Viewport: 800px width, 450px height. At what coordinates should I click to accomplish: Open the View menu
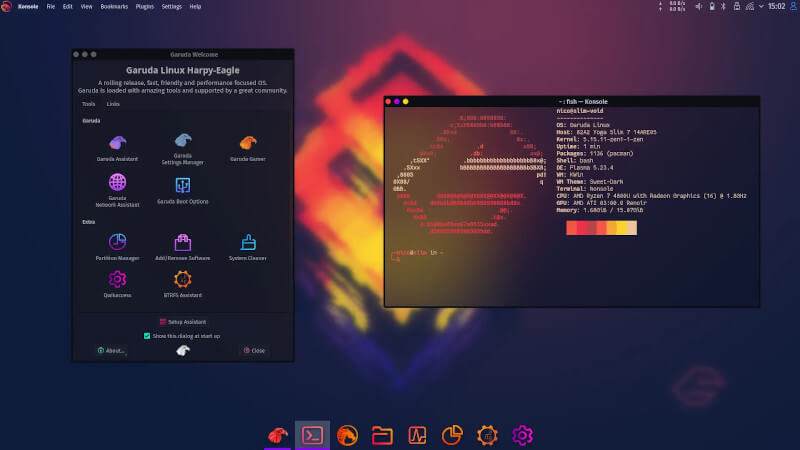tap(86, 7)
